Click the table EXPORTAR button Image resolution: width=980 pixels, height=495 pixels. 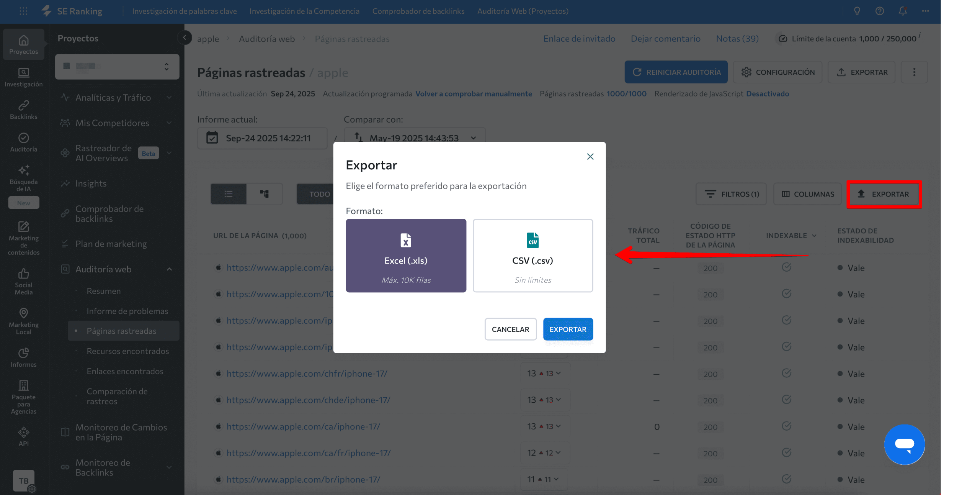(x=884, y=194)
